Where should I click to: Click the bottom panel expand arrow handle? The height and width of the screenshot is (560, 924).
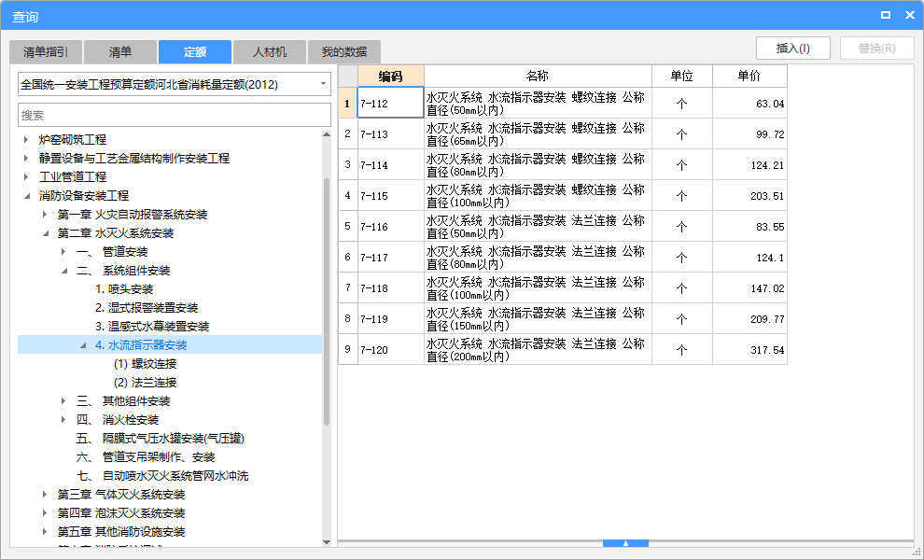(x=626, y=543)
